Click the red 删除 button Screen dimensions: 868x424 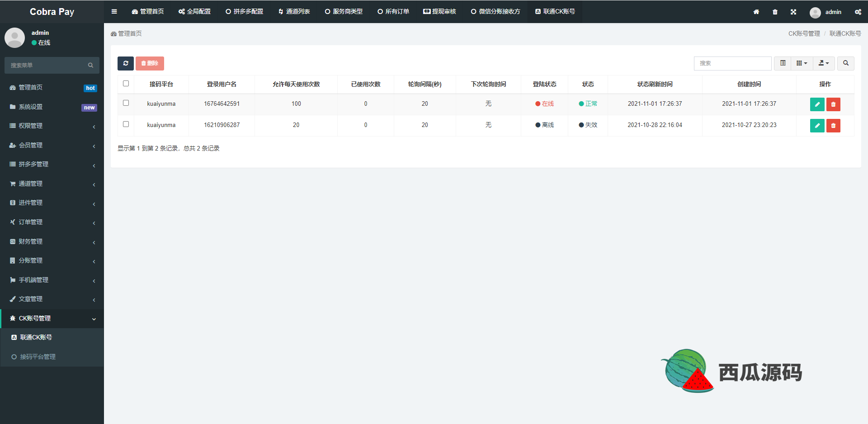point(150,63)
